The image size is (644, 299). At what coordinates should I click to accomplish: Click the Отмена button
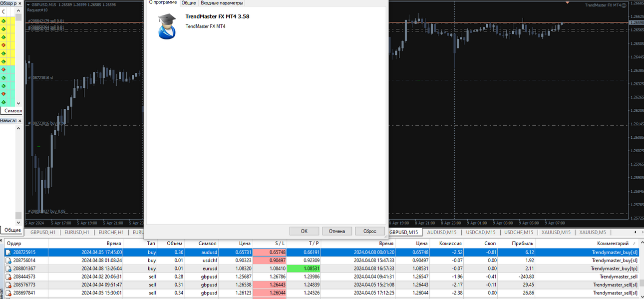pos(337,231)
